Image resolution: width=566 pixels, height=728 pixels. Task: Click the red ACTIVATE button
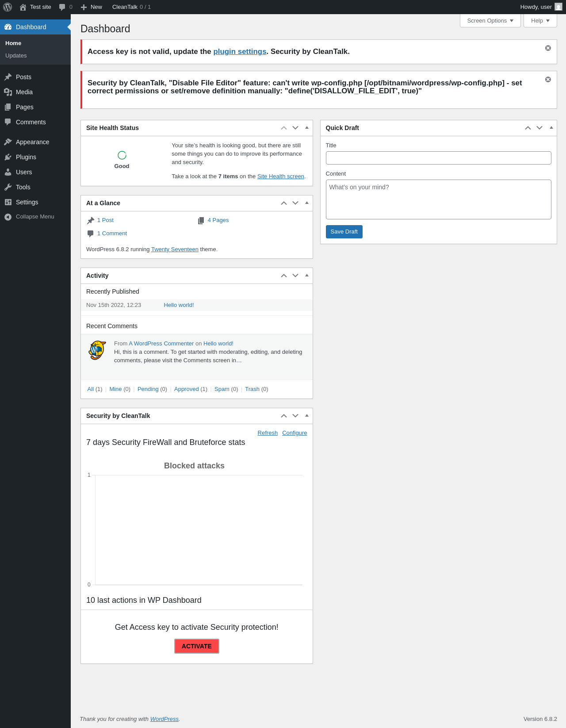[x=197, y=646]
